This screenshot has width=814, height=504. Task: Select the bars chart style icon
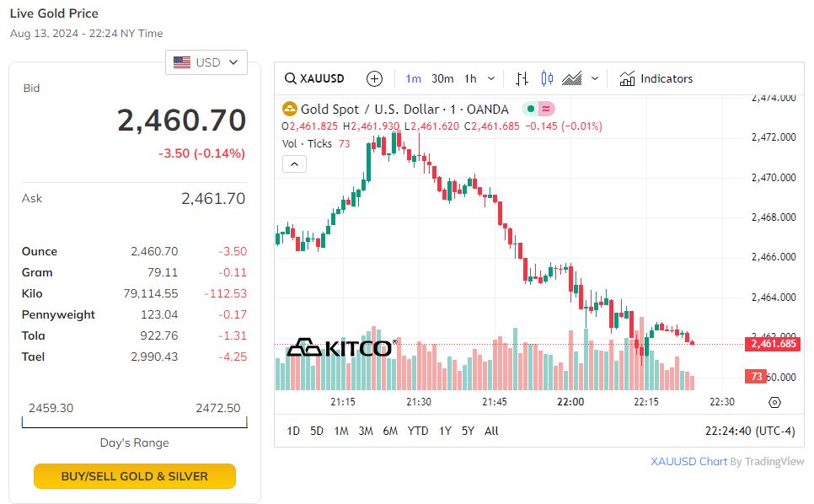[x=522, y=78]
